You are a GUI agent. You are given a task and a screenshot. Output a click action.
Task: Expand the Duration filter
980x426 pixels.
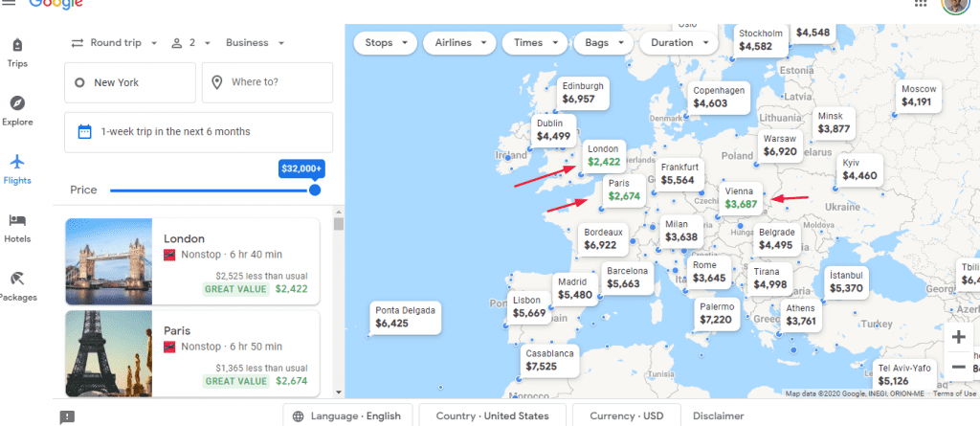coord(679,42)
